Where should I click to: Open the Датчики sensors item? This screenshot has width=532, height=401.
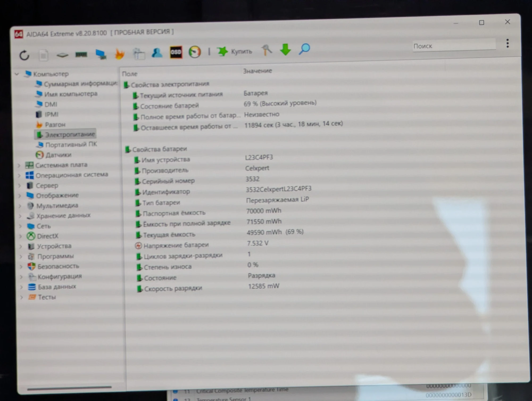coord(54,155)
